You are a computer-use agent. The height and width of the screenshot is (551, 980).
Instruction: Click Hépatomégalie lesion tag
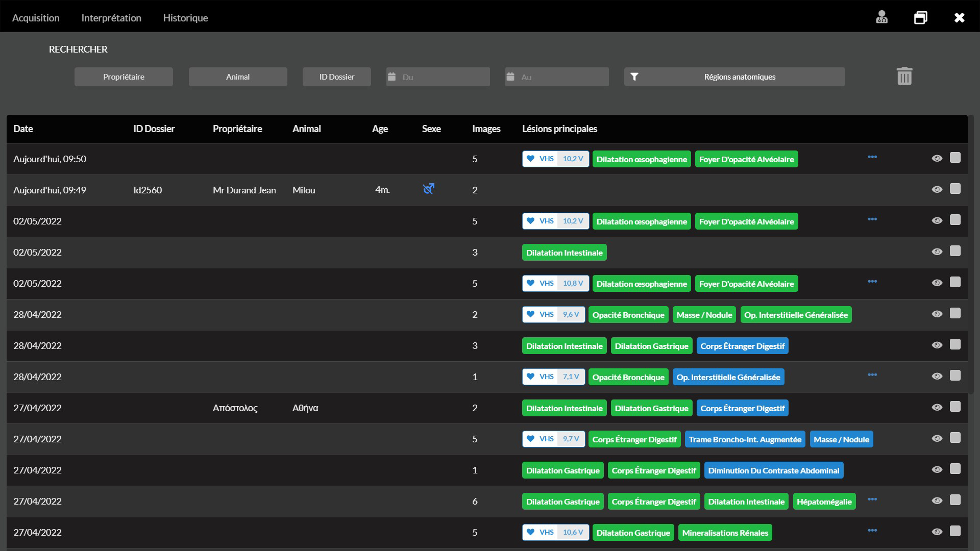pyautogui.click(x=824, y=502)
